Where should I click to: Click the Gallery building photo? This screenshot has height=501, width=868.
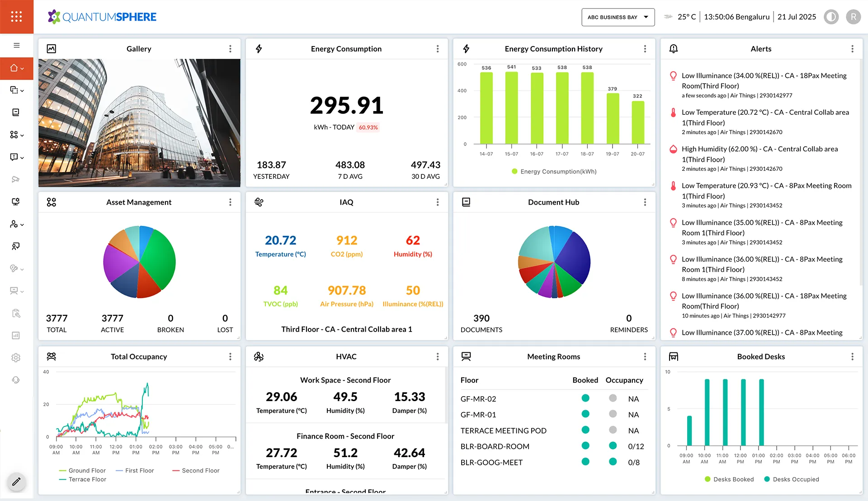(139, 123)
